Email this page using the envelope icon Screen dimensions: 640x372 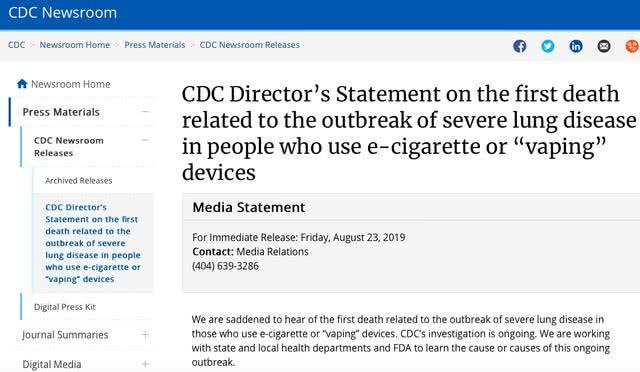tap(604, 46)
